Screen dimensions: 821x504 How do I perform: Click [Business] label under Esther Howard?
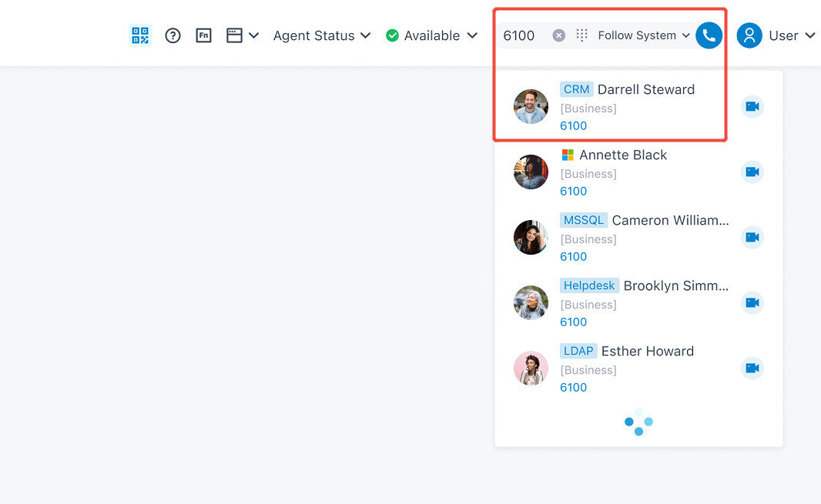point(588,370)
